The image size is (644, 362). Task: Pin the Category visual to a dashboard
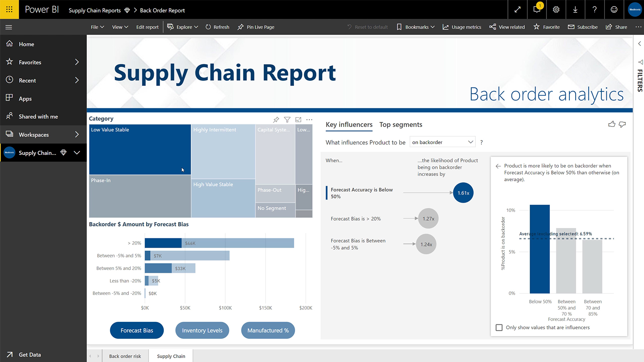(276, 120)
